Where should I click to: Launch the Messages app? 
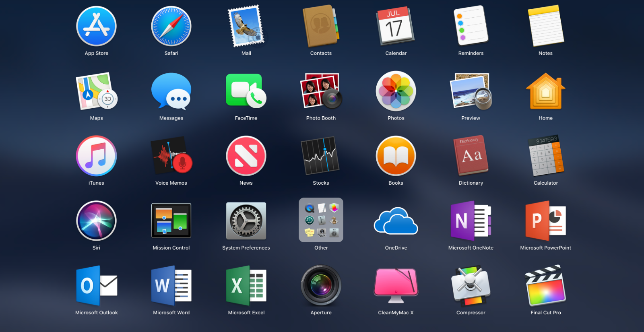(171, 91)
